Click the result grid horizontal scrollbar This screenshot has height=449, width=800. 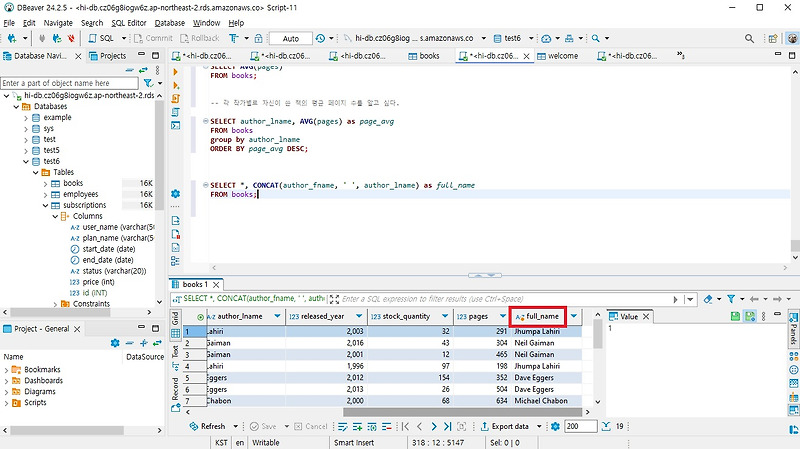coord(462,412)
